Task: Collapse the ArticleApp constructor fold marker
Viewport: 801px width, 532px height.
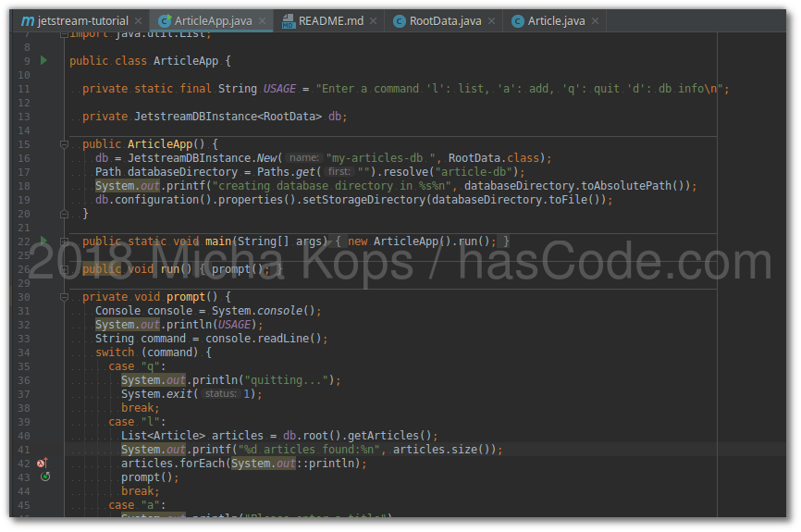Action: coord(64,144)
